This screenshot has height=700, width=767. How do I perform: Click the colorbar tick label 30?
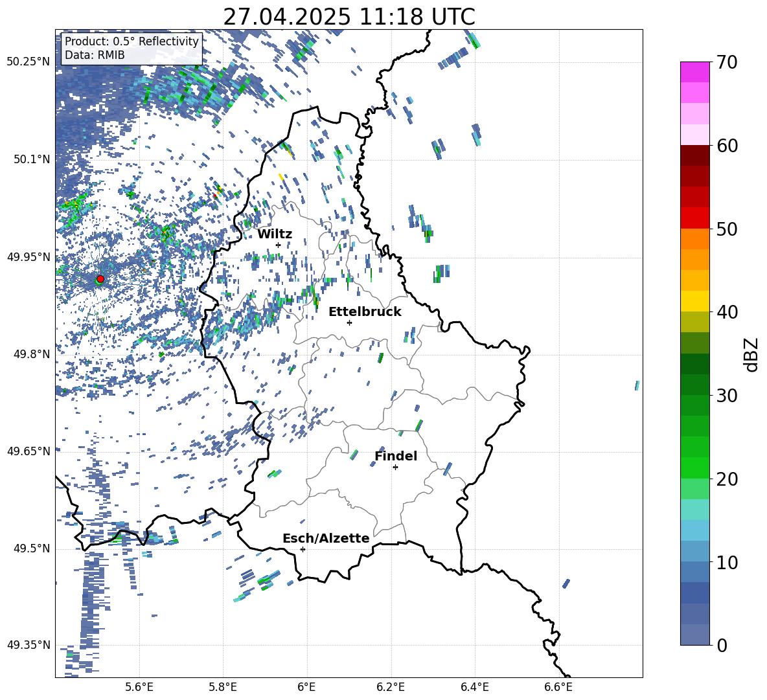tap(727, 396)
